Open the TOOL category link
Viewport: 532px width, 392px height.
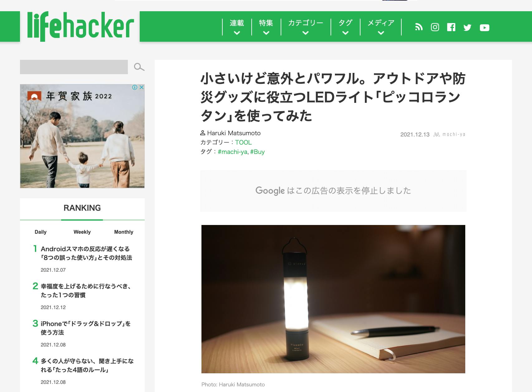[243, 142]
